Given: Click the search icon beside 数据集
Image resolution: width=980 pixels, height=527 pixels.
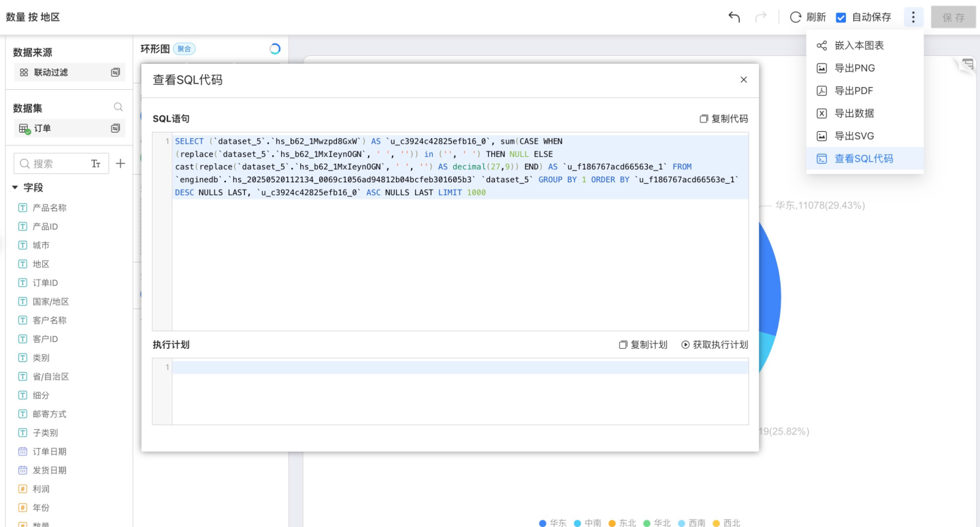Looking at the screenshot, I should [118, 107].
